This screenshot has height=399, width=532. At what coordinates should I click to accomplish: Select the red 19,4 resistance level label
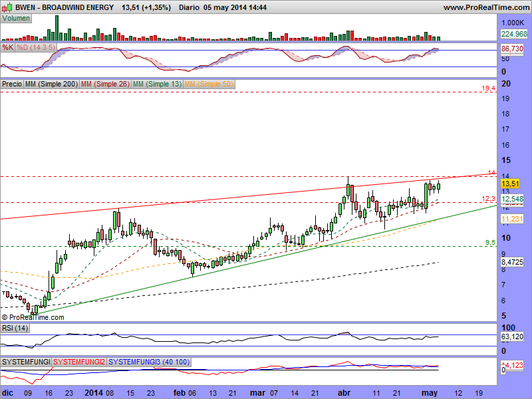coord(489,88)
